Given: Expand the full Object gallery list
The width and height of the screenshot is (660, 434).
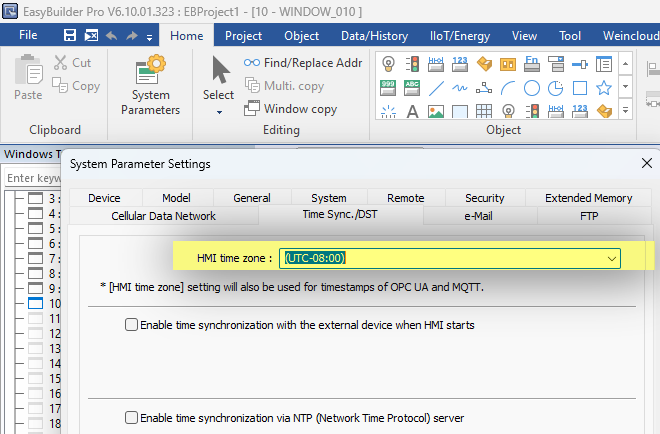Looking at the screenshot, I should pyautogui.click(x=625, y=111).
